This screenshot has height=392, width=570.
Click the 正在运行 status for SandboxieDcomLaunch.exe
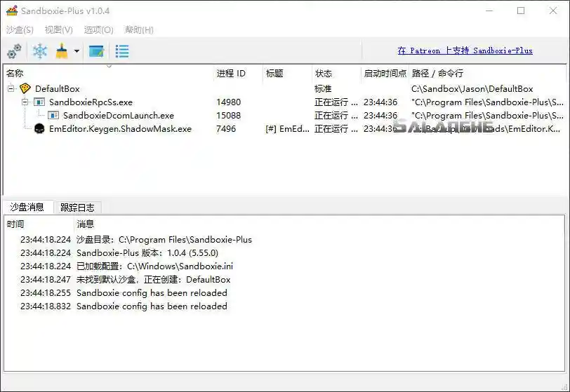pos(336,116)
